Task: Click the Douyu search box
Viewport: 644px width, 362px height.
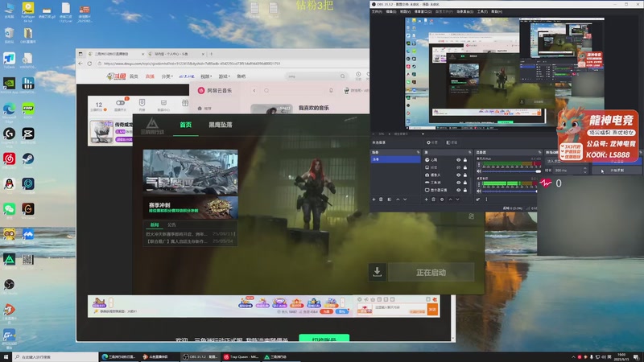Action: [x=316, y=76]
